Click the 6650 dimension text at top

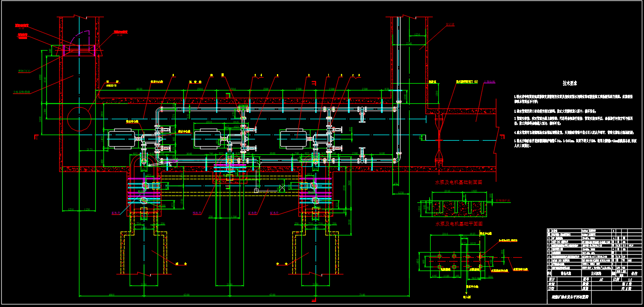[x=139, y=89]
